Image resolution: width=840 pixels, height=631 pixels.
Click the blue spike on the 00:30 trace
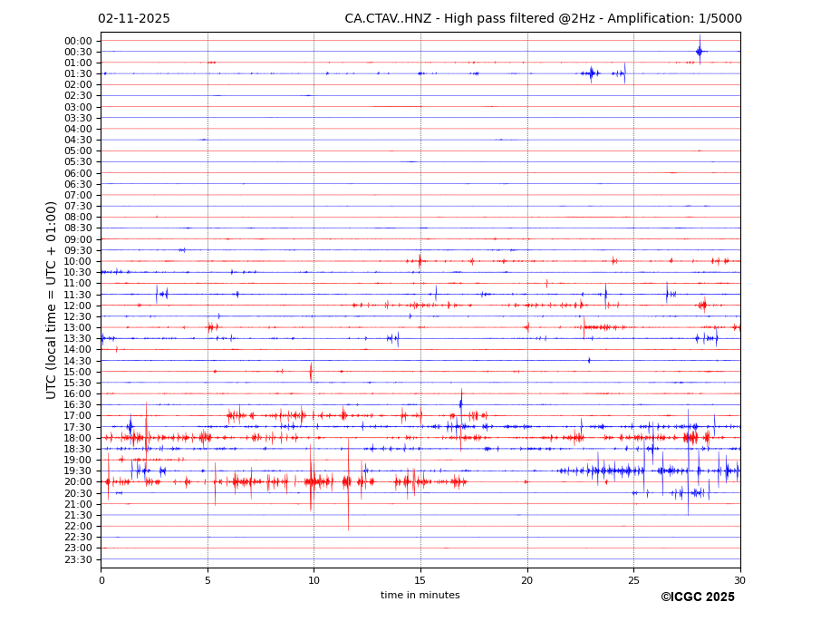[x=699, y=51]
